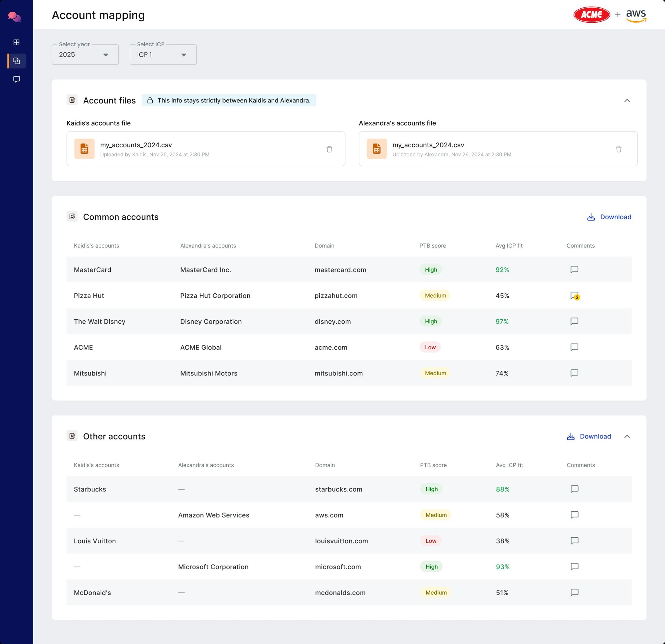Click the microsoft.com domain cell
665x644 pixels.
click(338, 566)
